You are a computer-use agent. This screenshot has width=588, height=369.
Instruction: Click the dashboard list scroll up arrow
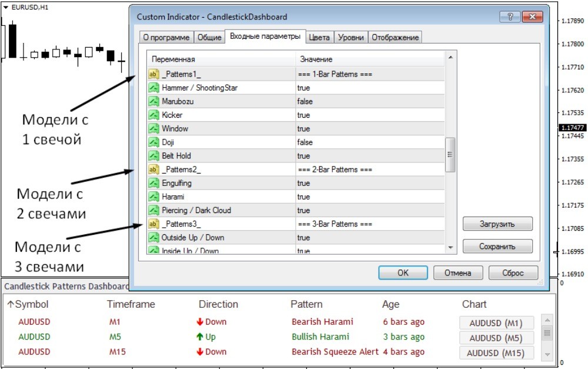pos(547,320)
